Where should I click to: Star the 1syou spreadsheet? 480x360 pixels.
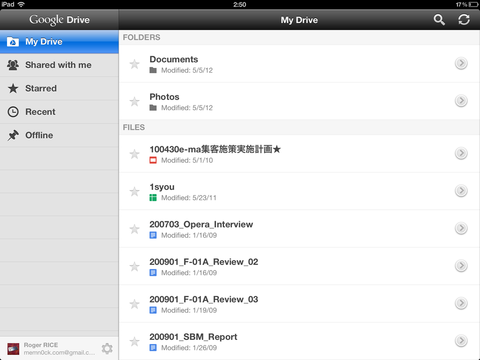click(134, 191)
